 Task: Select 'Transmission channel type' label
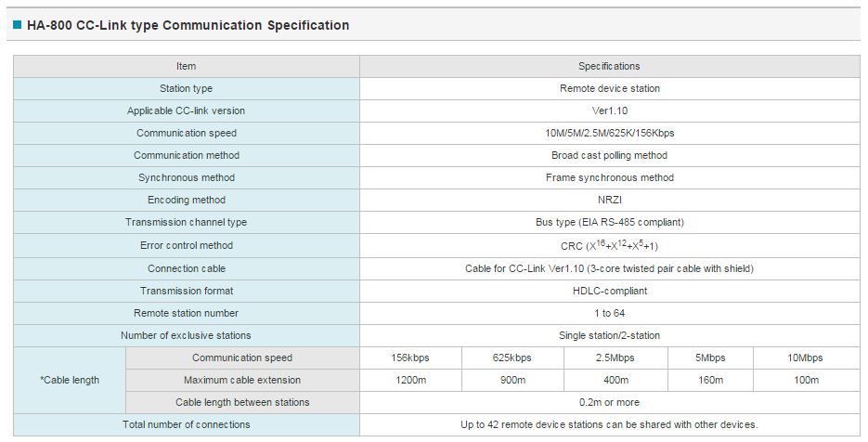tap(186, 222)
